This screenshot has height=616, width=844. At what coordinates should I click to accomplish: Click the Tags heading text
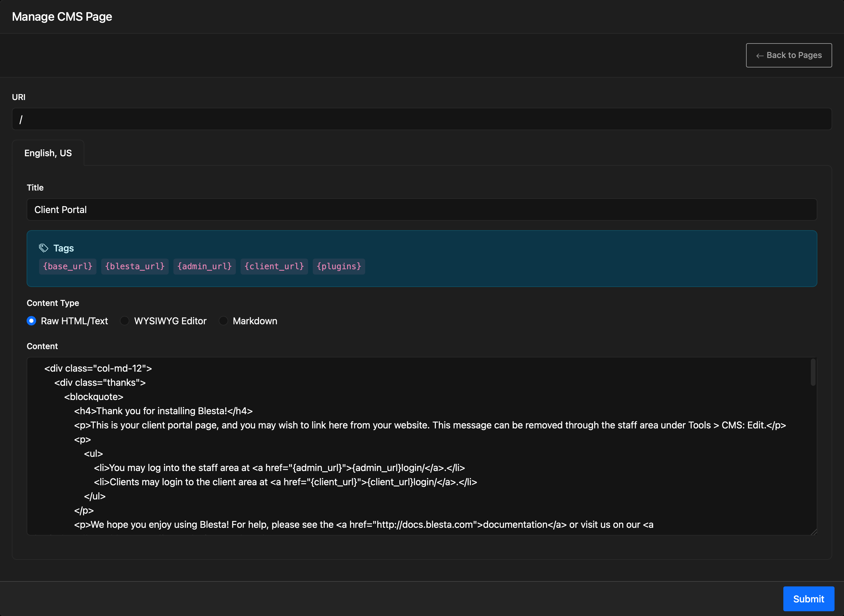63,248
